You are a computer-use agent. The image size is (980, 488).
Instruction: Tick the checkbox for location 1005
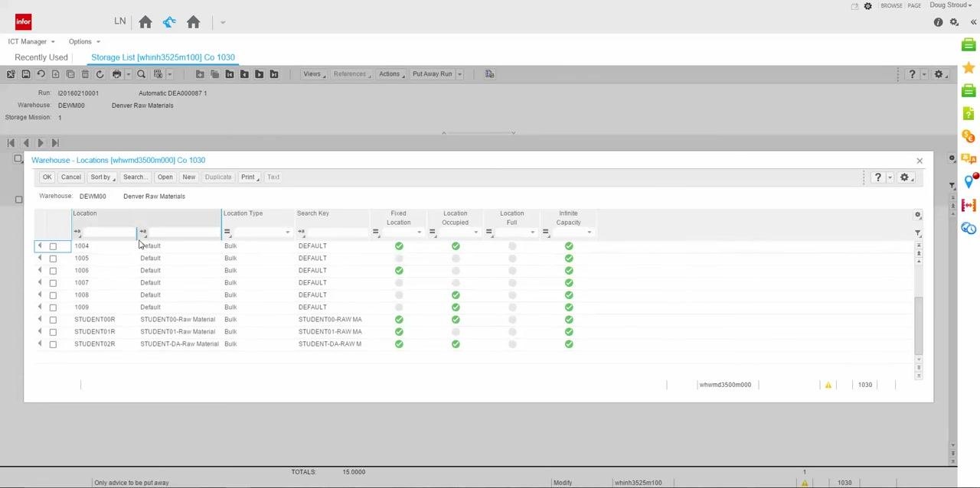53,259
